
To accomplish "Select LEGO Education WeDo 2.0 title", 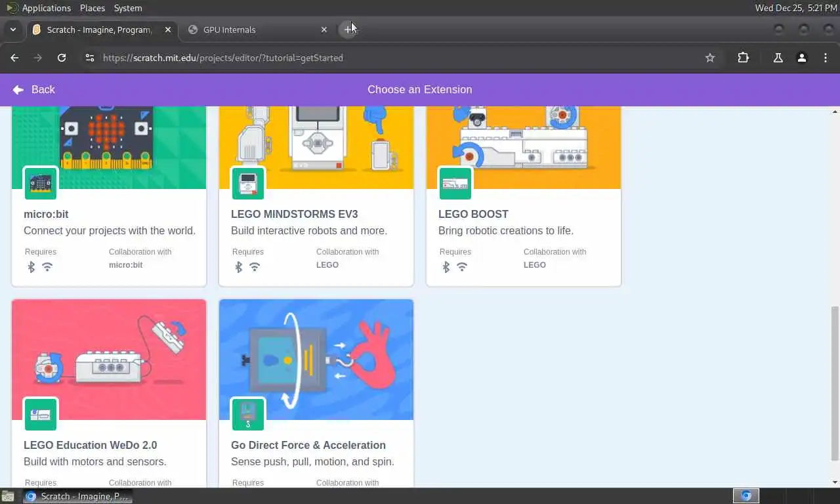I will [x=91, y=445].
